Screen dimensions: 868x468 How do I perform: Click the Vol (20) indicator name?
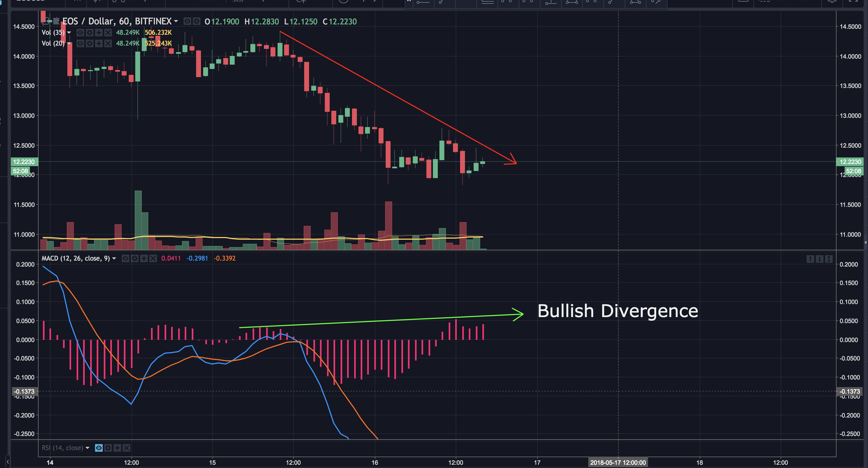[x=53, y=43]
